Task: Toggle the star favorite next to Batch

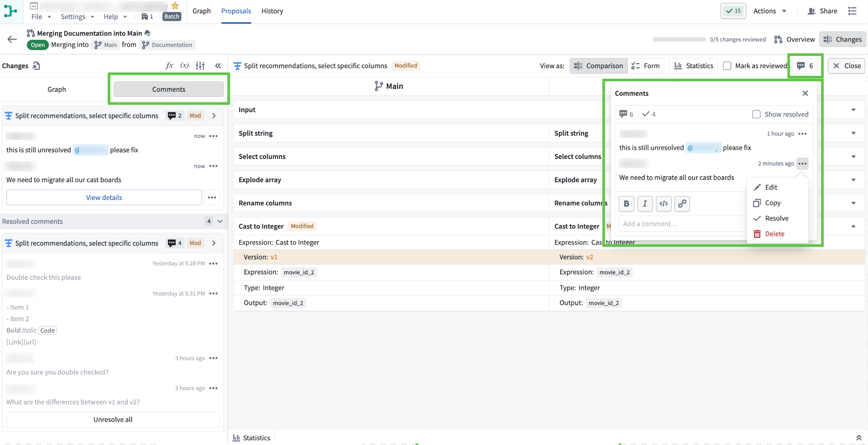Action: pos(174,5)
